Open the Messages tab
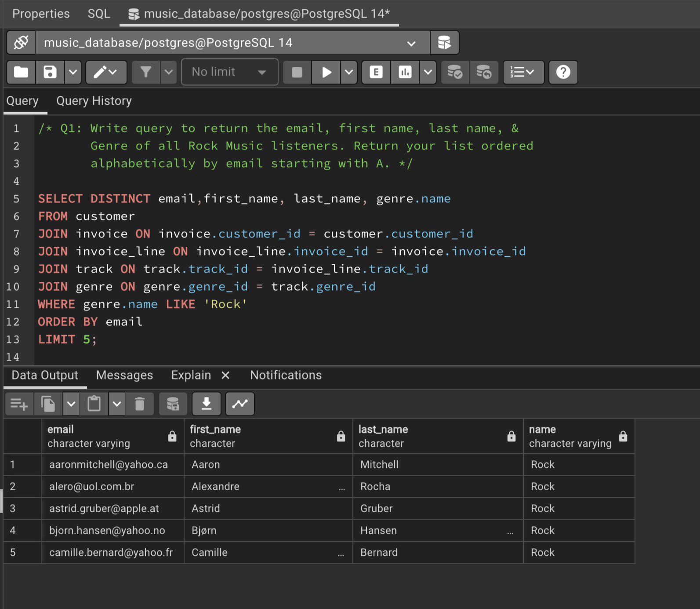This screenshot has height=609, width=700. pos(124,375)
